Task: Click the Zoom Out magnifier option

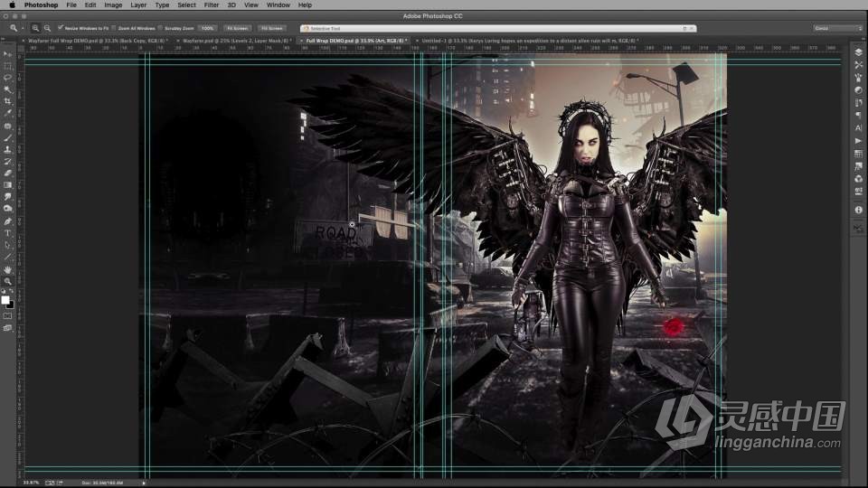Action: [x=47, y=28]
